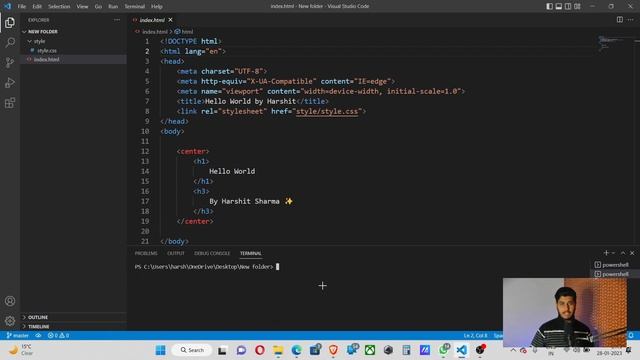Open the launch profile dropdown beside new terminal

(613, 253)
